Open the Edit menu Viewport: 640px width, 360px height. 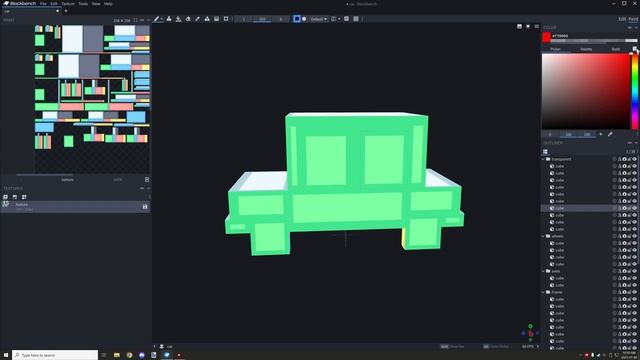click(54, 4)
